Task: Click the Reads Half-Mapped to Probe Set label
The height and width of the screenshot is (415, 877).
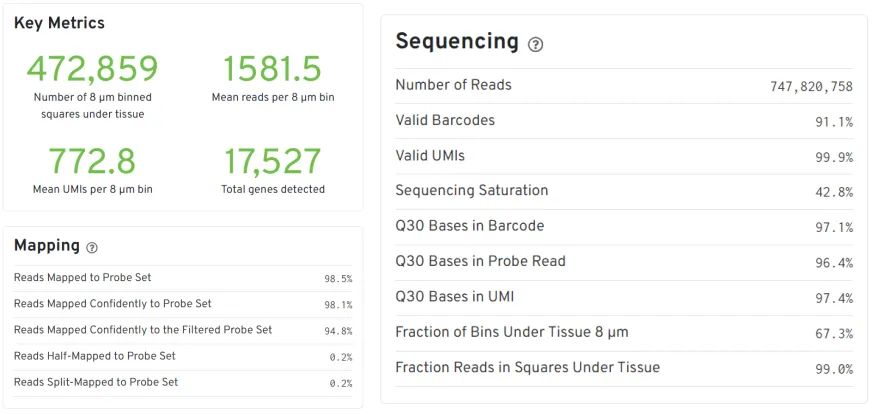Action: click(95, 356)
